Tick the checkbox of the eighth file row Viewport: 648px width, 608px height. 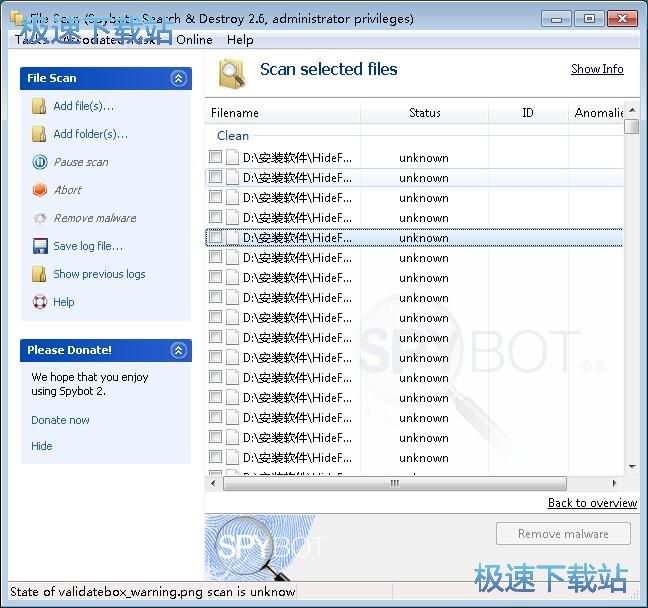(x=215, y=297)
